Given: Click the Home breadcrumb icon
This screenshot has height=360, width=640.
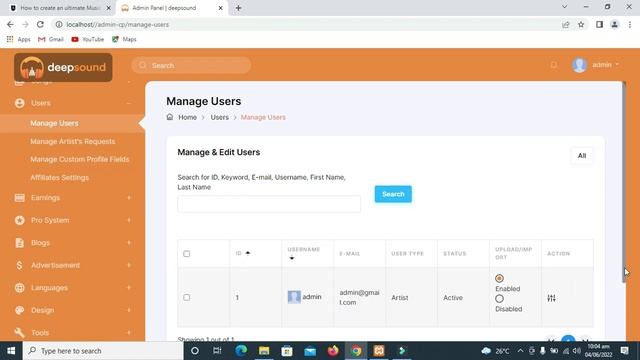Looking at the screenshot, I should [170, 117].
